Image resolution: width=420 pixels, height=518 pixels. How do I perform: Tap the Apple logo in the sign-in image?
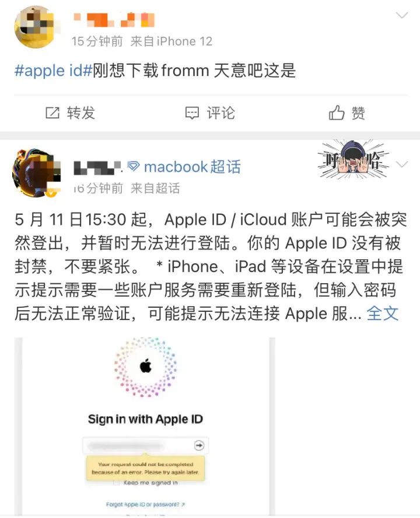coord(145,366)
